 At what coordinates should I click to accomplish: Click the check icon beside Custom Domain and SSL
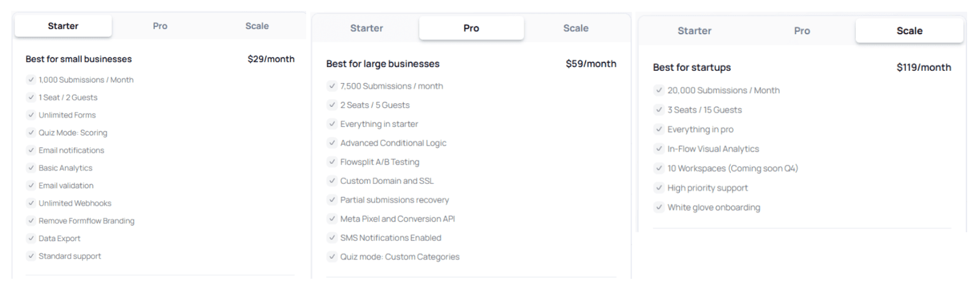point(332,181)
